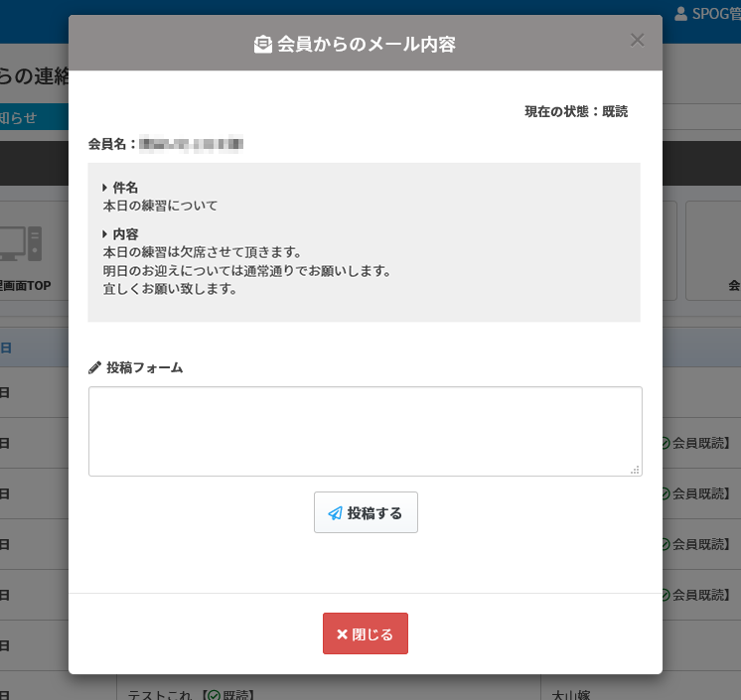This screenshot has height=700, width=741.
Task: Click the line 明日のお迎えについては通常通りでお願いします。
Action: click(x=246, y=271)
